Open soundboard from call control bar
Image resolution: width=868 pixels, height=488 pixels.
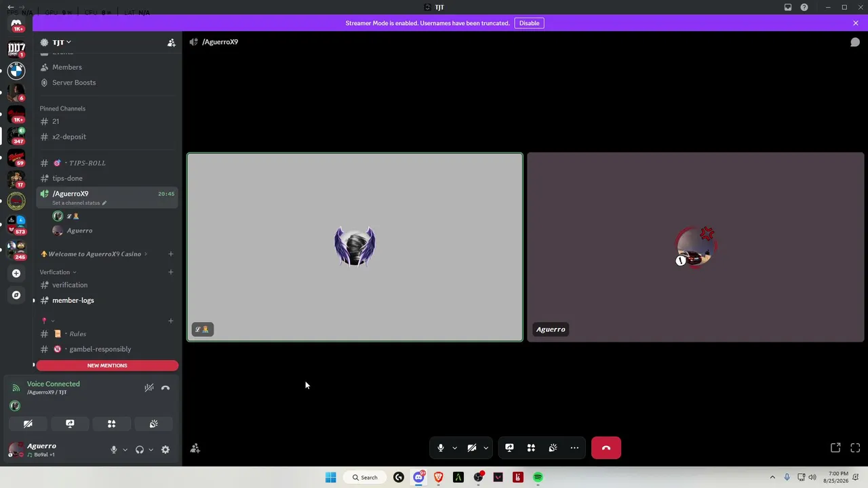pyautogui.click(x=553, y=448)
